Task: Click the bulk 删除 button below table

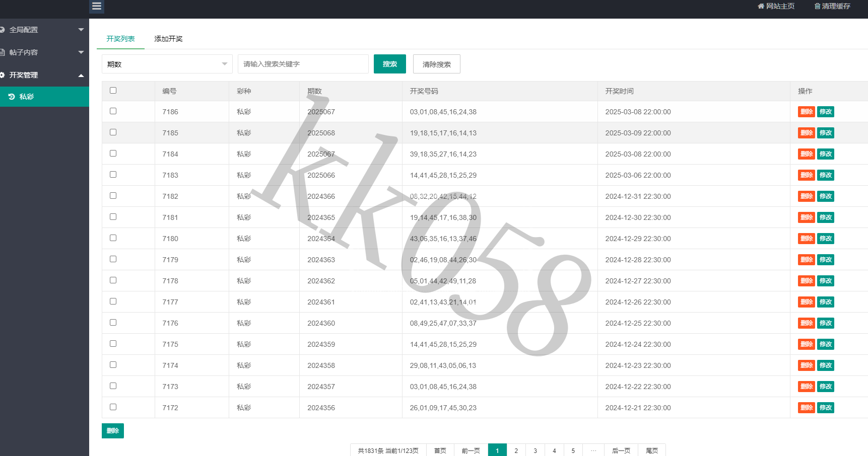Action: [x=113, y=431]
